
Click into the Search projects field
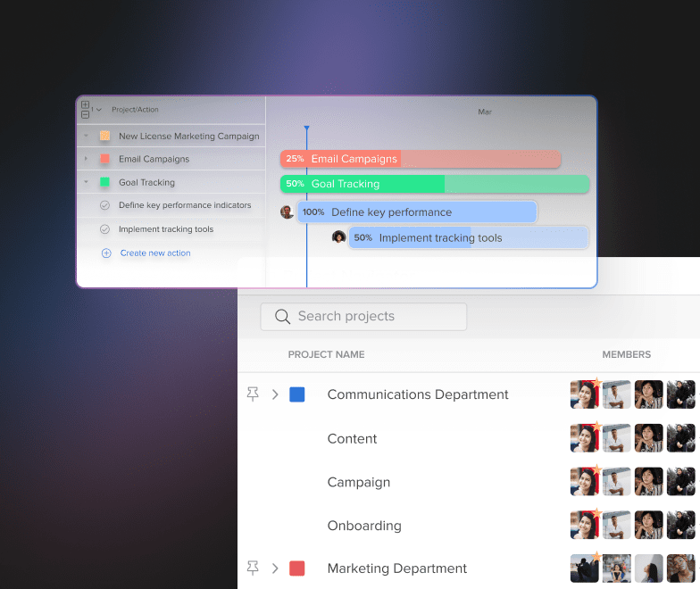point(375,317)
